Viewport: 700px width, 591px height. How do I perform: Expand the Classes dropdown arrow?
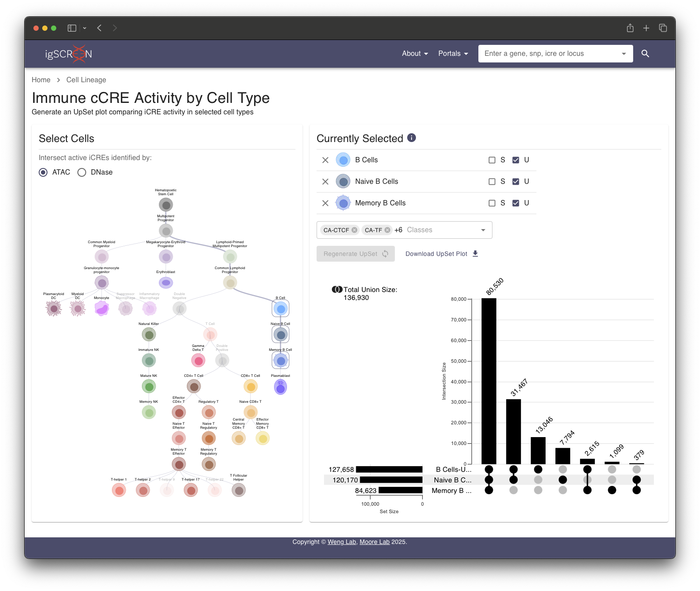click(483, 230)
